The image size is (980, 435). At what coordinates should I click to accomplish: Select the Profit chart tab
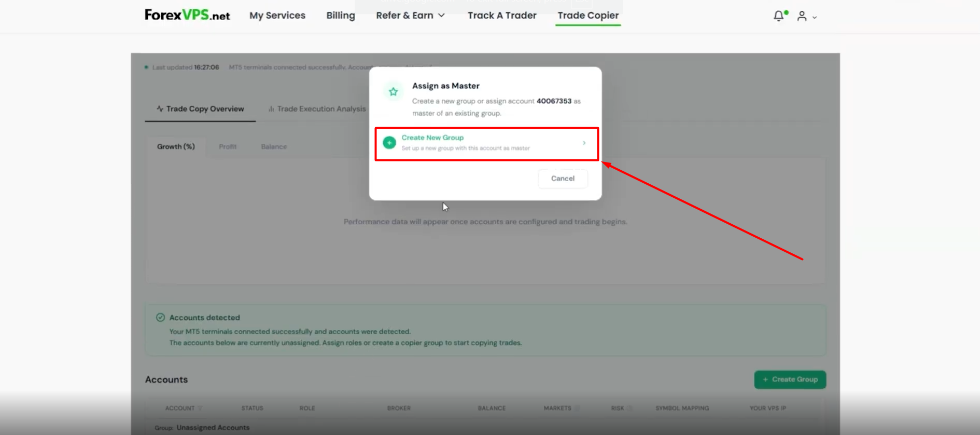[x=228, y=146]
